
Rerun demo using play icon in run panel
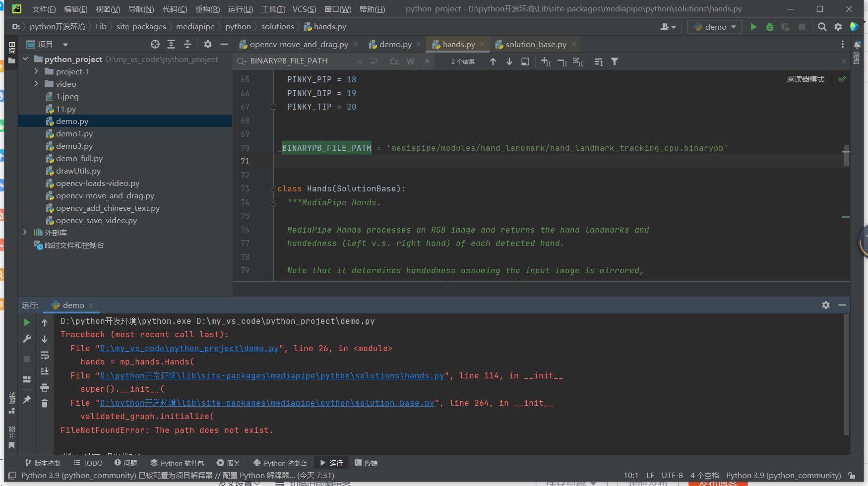click(27, 322)
